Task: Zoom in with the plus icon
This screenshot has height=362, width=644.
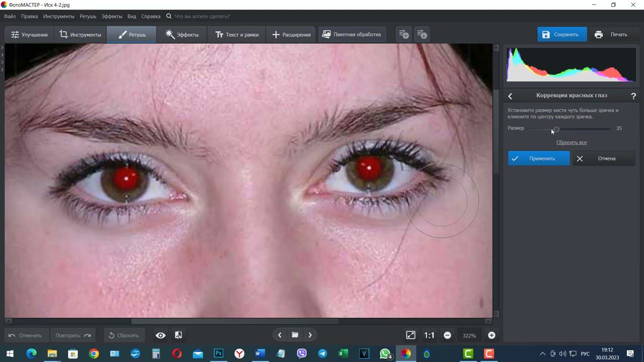Action: click(492, 335)
